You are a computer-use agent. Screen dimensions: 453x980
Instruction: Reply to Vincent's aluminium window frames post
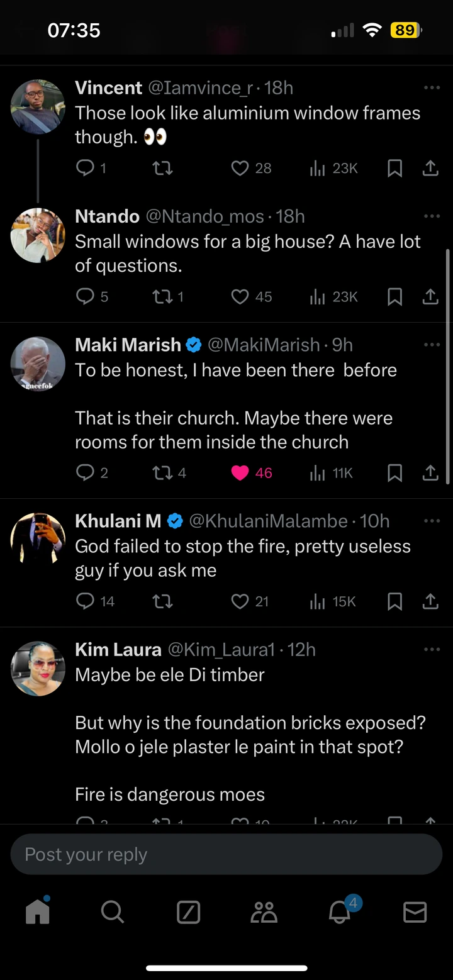pyautogui.click(x=85, y=168)
